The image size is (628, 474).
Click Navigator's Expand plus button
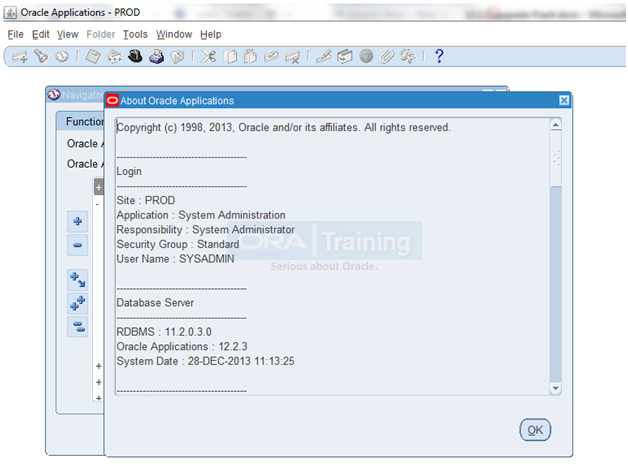click(78, 221)
